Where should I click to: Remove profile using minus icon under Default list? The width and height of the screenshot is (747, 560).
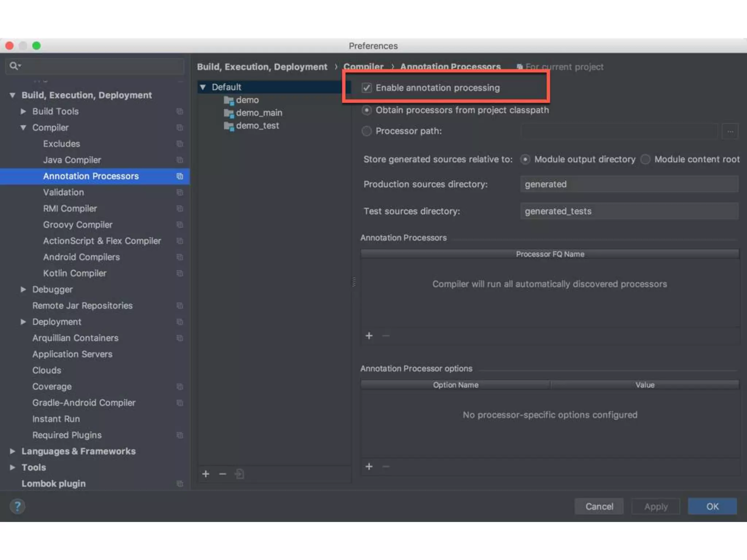(222, 474)
